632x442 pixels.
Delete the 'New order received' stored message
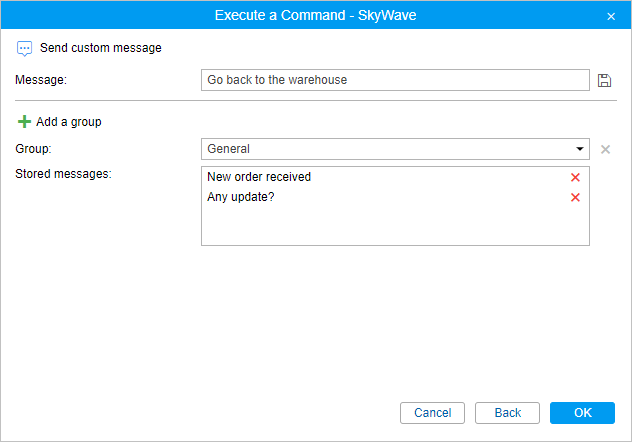tap(575, 177)
